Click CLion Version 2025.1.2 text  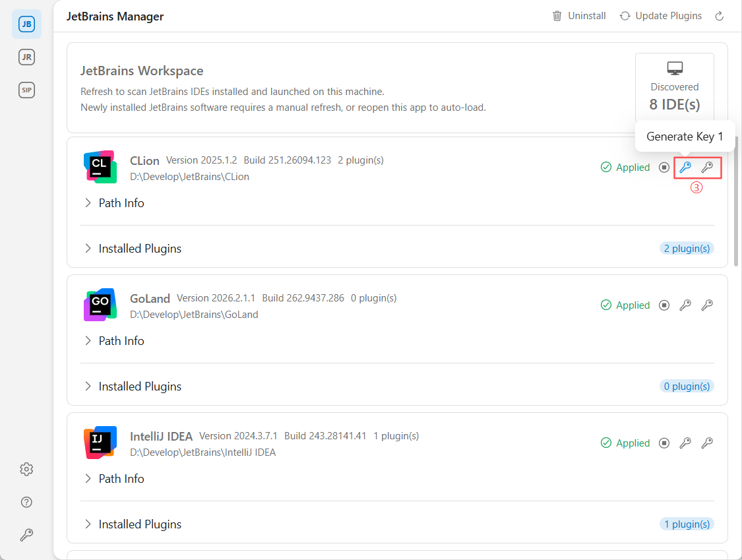(x=202, y=160)
